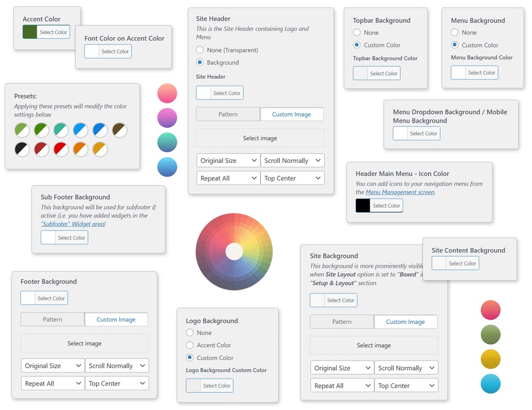Open the Scroll Normally dropdown in Footer Background
This screenshot has width=532, height=410.
tap(117, 365)
